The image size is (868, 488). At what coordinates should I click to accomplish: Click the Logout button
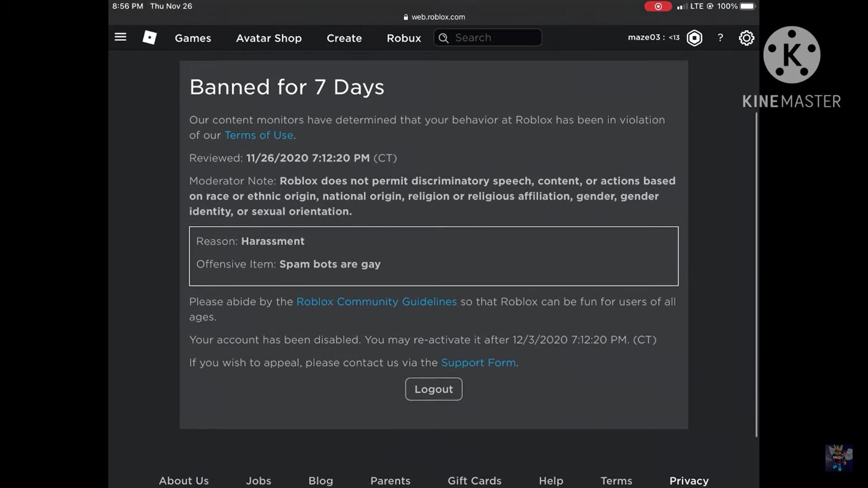pyautogui.click(x=434, y=389)
